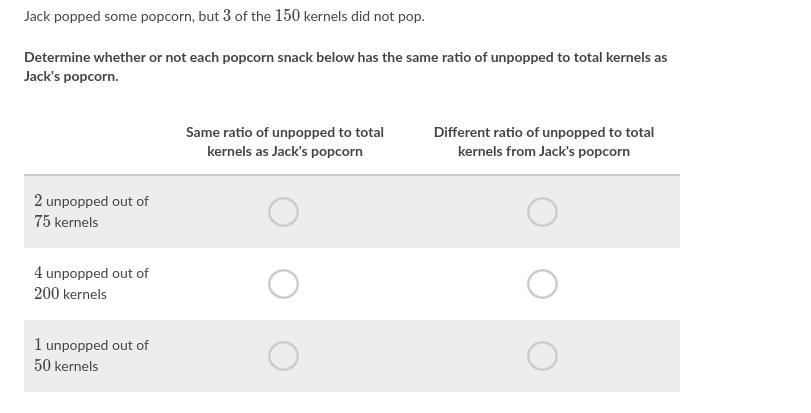Select Same ratio for 2 out of 75 kernels
811x413 pixels.
click(283, 212)
